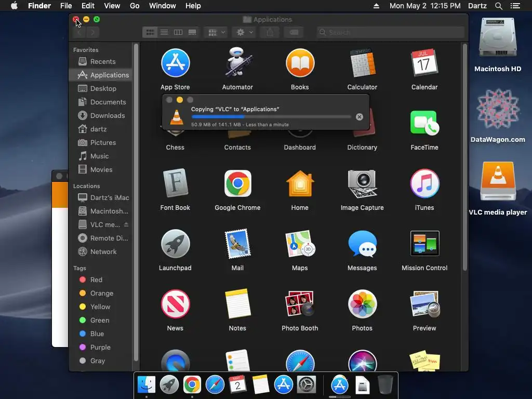Click the Applications window vertical scrollbar
The width and height of the screenshot is (532, 399).
pyautogui.click(x=465, y=157)
